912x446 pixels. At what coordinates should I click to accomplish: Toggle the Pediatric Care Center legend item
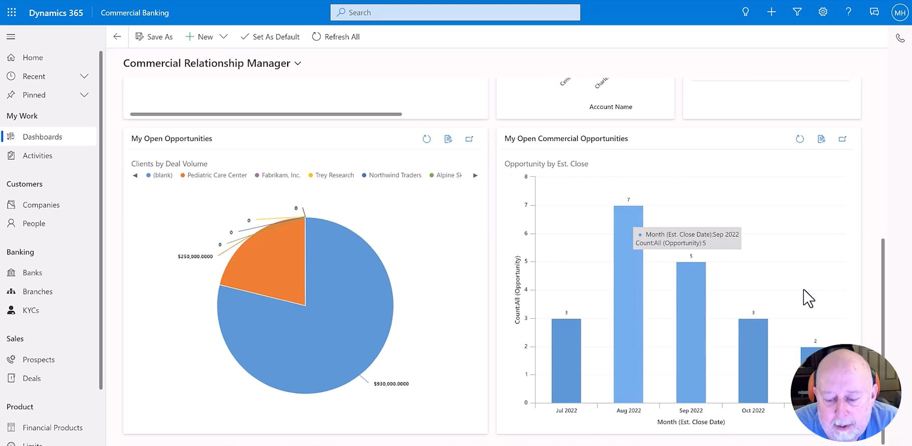coord(213,175)
